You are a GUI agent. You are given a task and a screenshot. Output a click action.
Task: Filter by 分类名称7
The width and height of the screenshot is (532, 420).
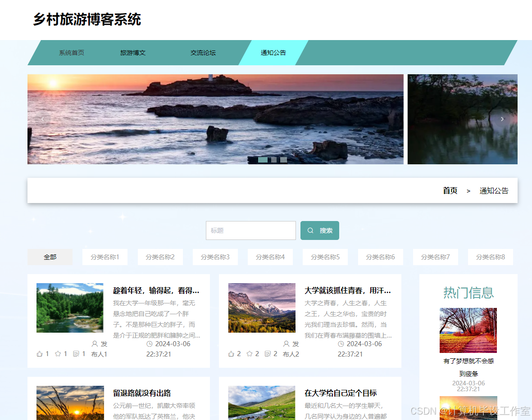[435, 257]
